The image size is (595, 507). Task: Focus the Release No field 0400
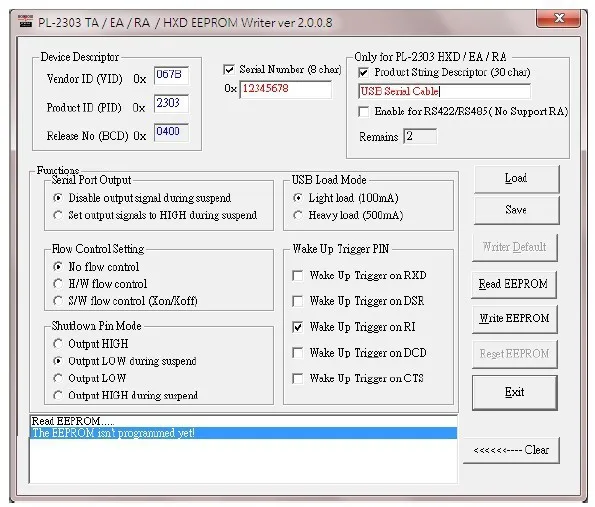click(x=171, y=132)
